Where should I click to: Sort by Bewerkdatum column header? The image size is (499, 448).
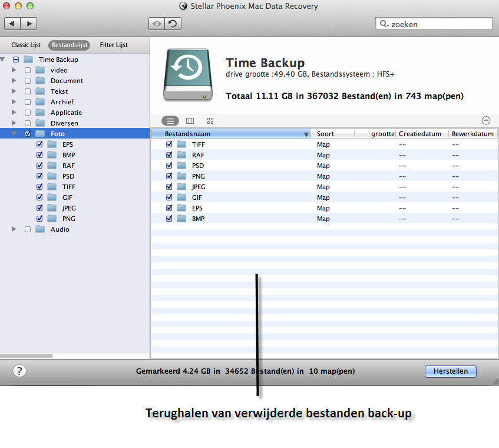point(474,134)
